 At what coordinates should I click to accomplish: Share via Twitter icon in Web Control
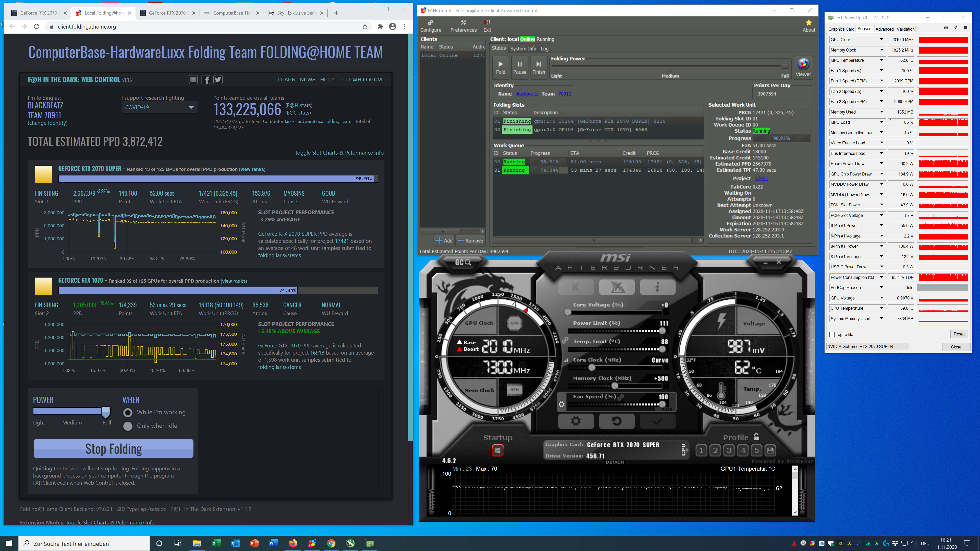tap(218, 80)
